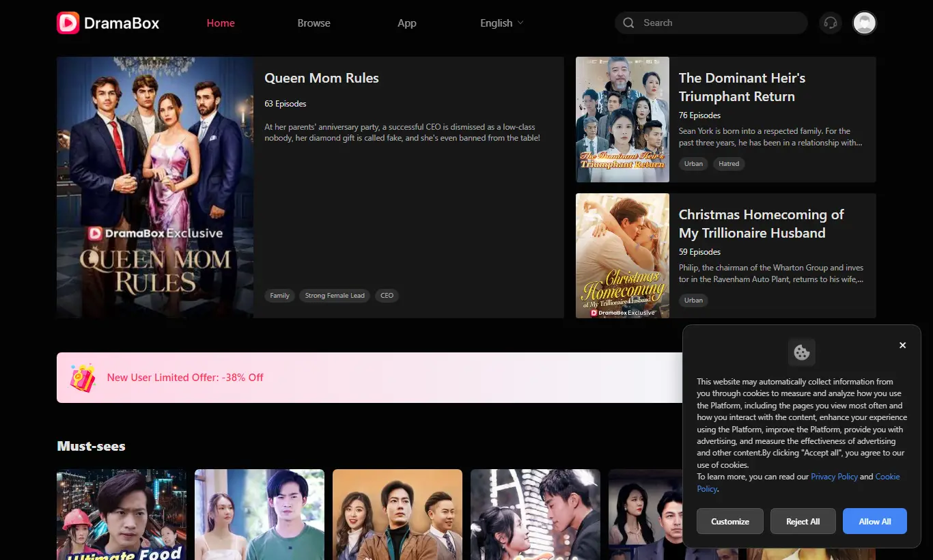933x560 pixels.
Task: Select Urban tag under Dominant Heir
Action: point(694,164)
